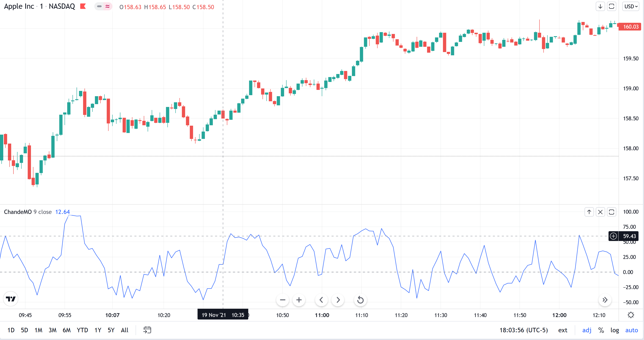The width and height of the screenshot is (644, 340).
Task: Click the ChandeMO indicator legend name
Action: [18, 212]
